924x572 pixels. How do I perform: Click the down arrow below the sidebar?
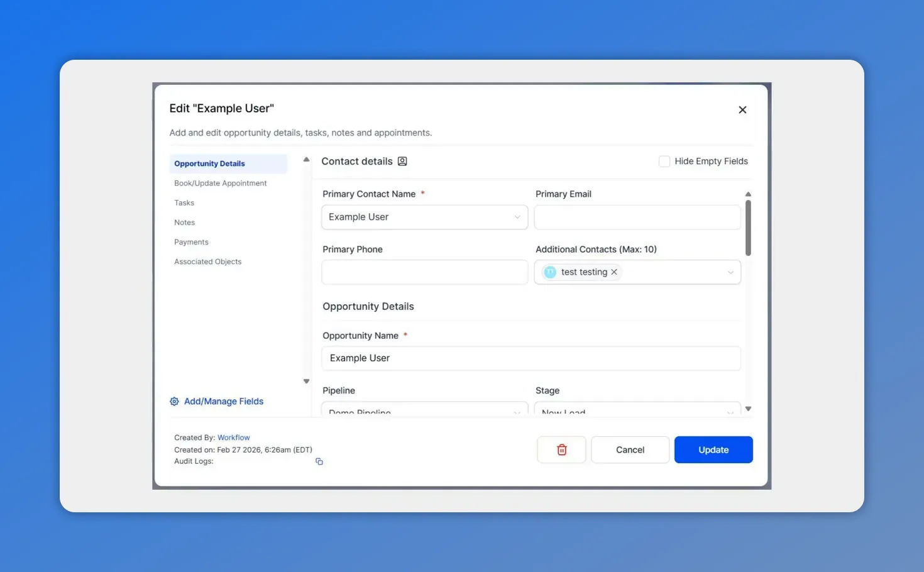click(x=306, y=381)
